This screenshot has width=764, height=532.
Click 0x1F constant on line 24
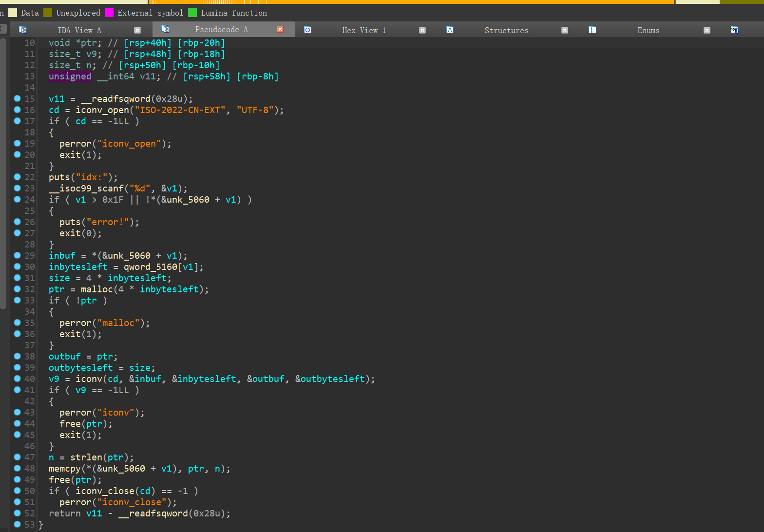pos(113,200)
